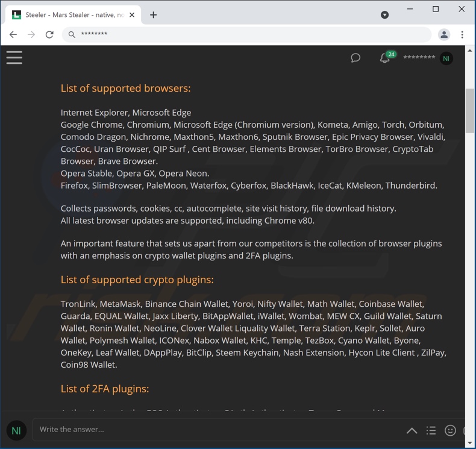
Task: Open the emoji smiley picker
Action: (x=450, y=430)
